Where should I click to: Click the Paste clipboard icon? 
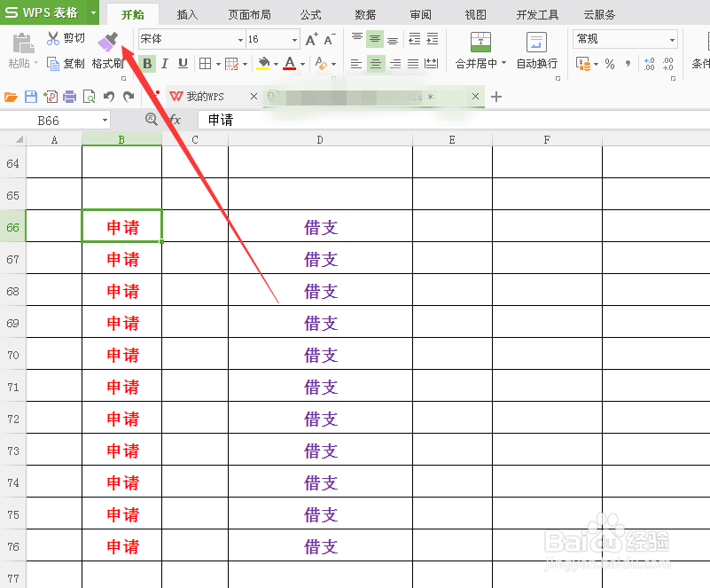(23, 43)
